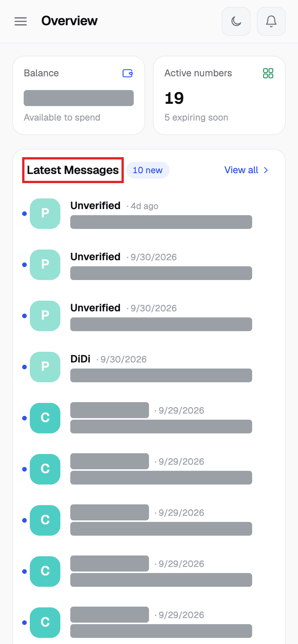The image size is (298, 644).
Task: Click the 10 new badge
Action: coord(147,170)
